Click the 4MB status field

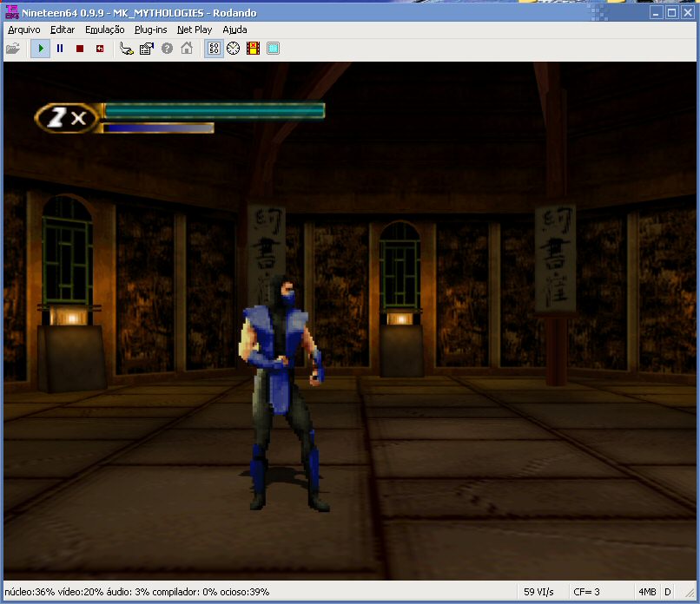coord(647,592)
